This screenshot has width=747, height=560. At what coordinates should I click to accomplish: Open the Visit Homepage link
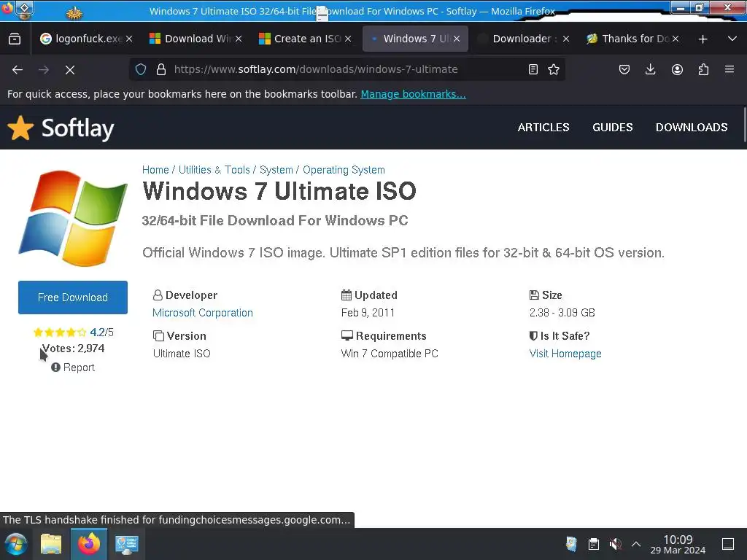tap(565, 354)
